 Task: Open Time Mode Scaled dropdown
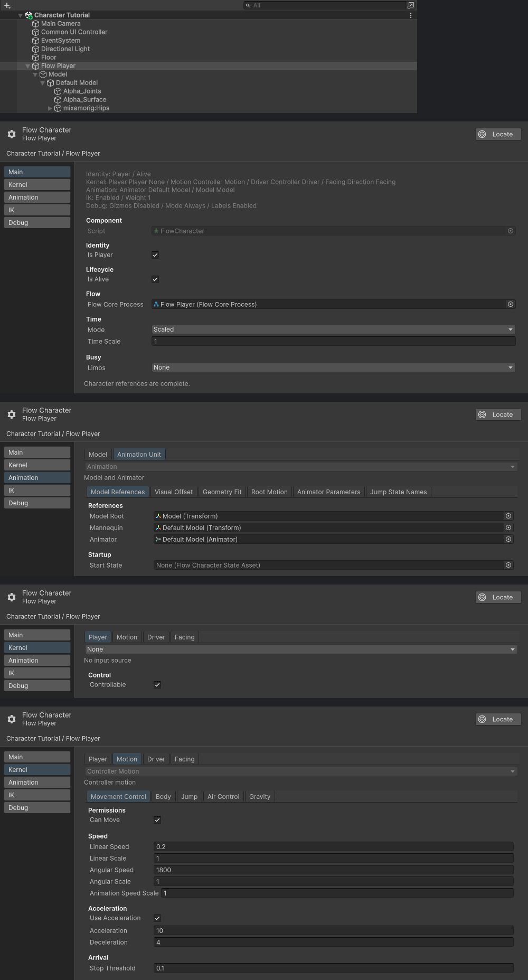[x=334, y=329]
